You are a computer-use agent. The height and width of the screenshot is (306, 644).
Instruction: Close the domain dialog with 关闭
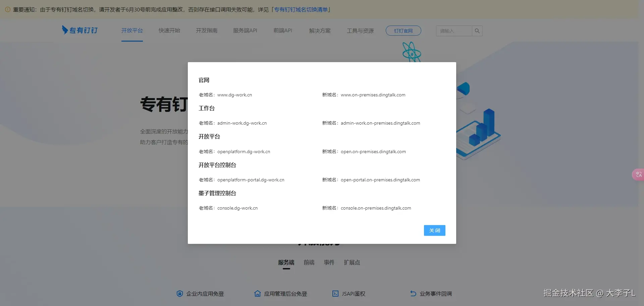coord(434,230)
